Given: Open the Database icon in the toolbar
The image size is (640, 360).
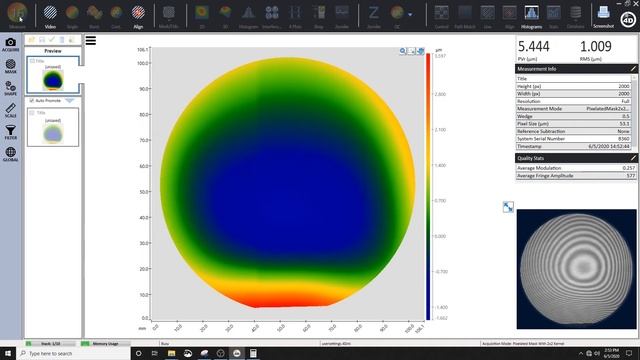Looking at the screenshot, I should click(576, 16).
